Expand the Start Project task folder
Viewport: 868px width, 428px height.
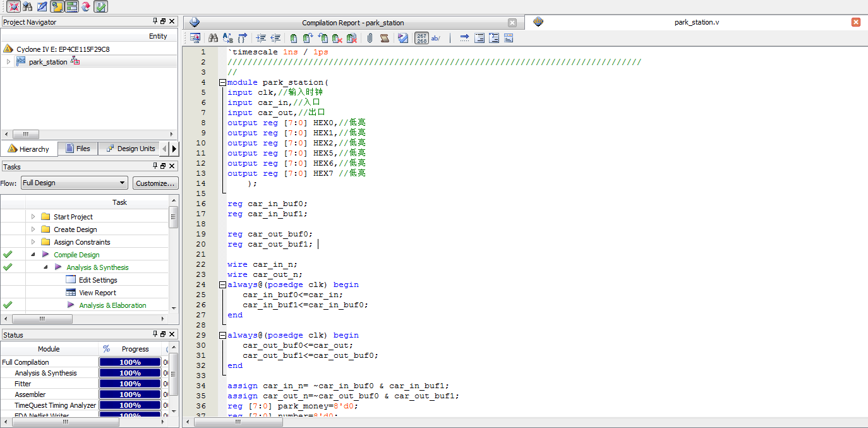(x=33, y=217)
